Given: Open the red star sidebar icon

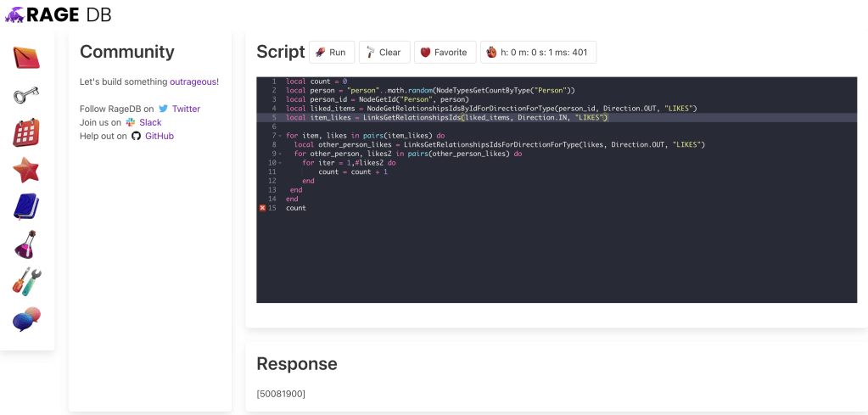Looking at the screenshot, I should tap(26, 170).
